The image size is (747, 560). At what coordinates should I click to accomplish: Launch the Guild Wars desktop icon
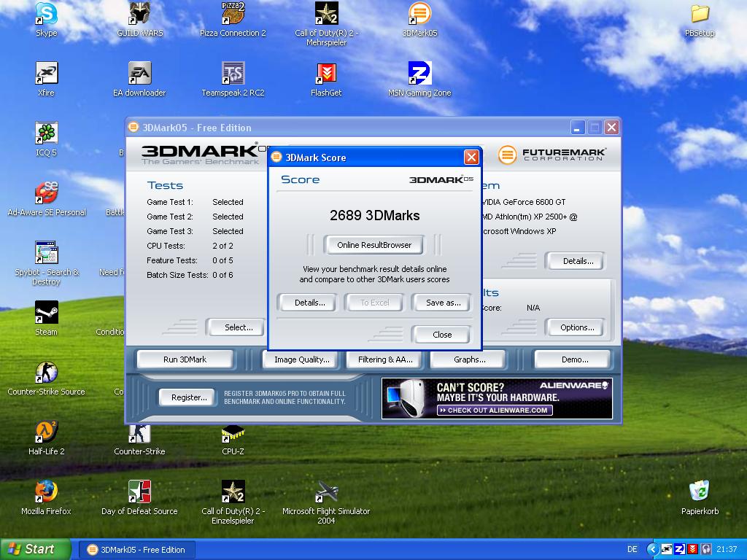tap(139, 15)
